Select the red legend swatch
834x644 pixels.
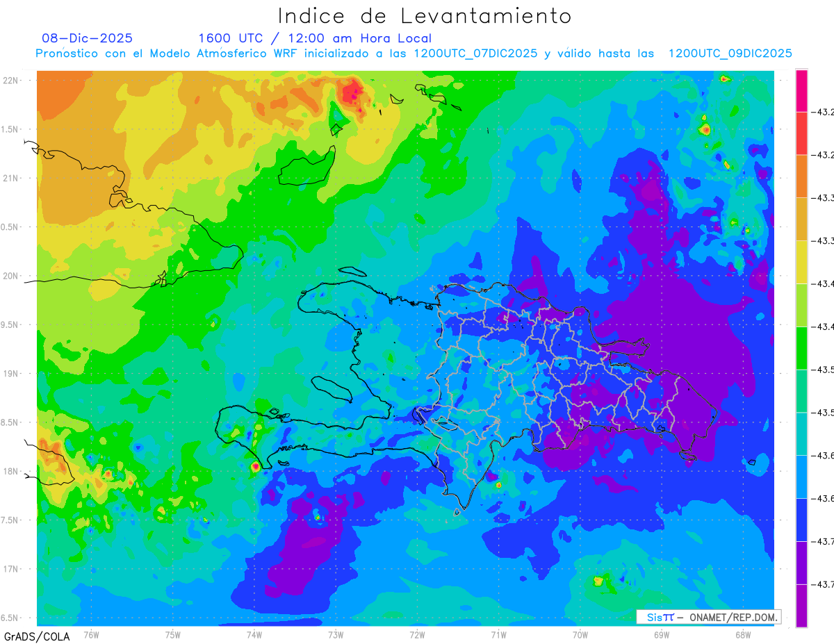pos(801,133)
